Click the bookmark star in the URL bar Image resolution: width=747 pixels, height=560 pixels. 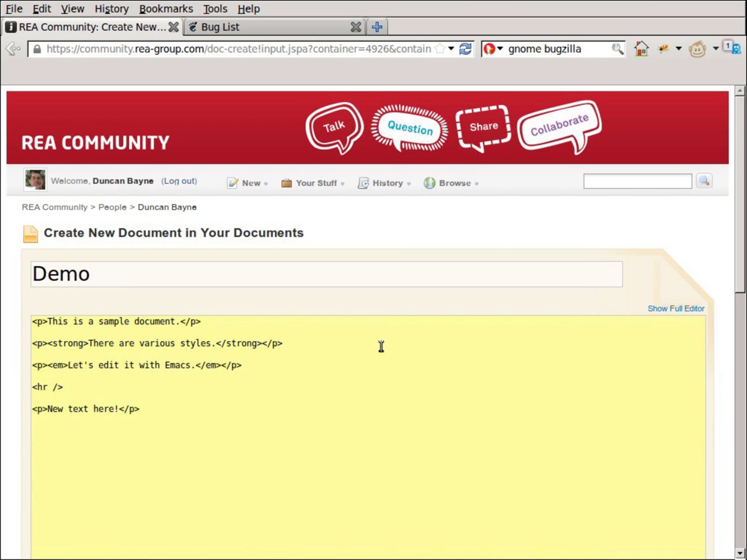click(440, 49)
